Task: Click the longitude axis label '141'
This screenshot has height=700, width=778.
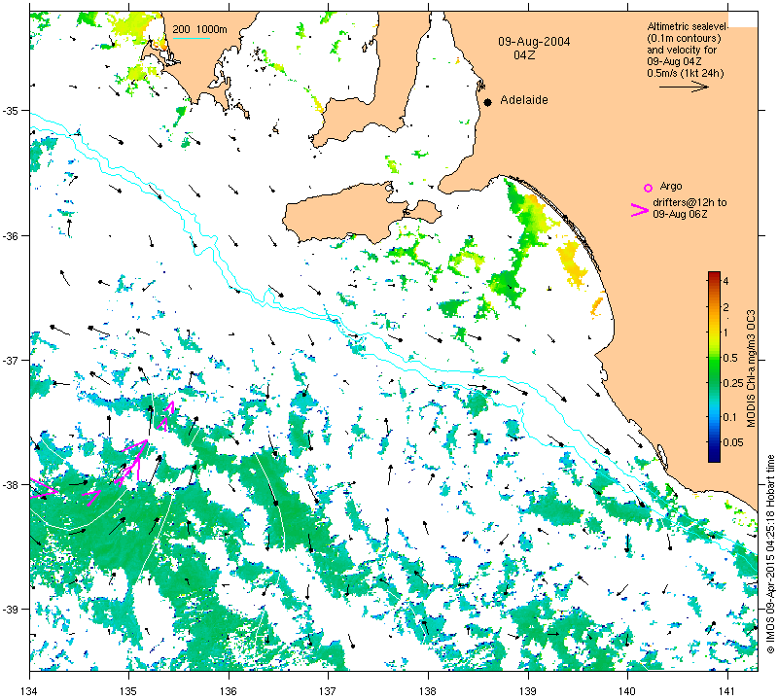Action: tap(727, 690)
